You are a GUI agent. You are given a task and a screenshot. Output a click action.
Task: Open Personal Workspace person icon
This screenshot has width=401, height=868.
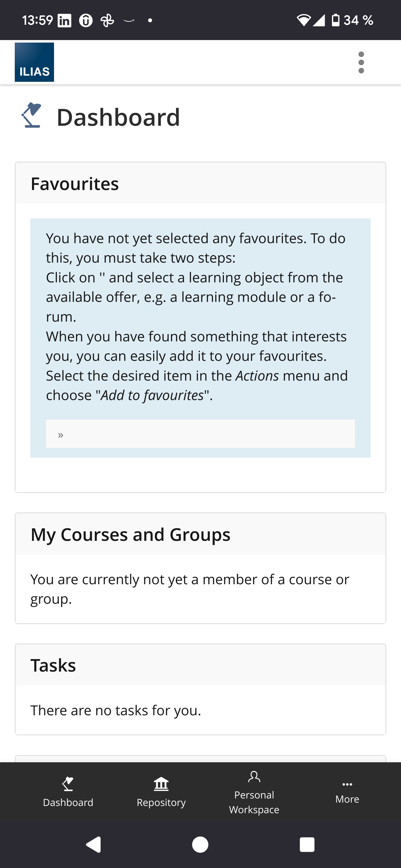pos(254,777)
